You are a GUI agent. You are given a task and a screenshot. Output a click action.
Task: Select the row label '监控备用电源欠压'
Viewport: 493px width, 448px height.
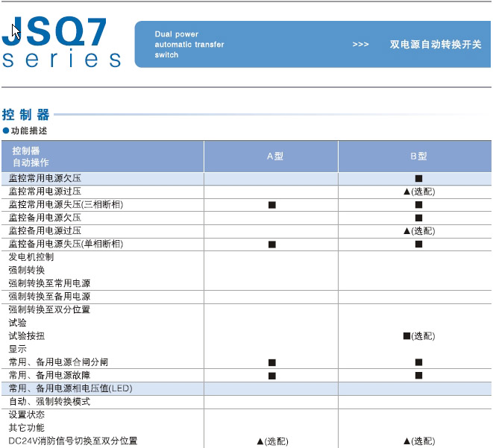pyautogui.click(x=45, y=218)
